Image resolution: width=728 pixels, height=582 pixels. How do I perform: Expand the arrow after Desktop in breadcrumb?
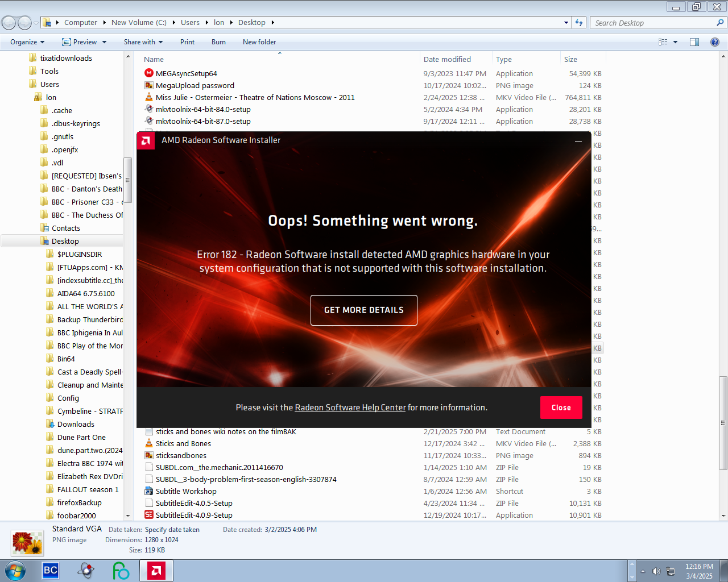(x=273, y=23)
